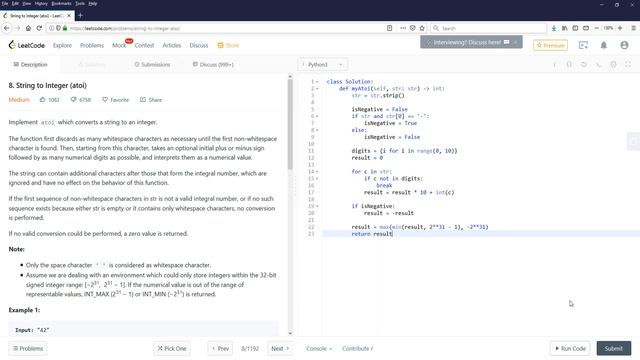Open the Firefox Bookmarks menu
Viewport: 640px width, 360px height.
click(61, 3)
